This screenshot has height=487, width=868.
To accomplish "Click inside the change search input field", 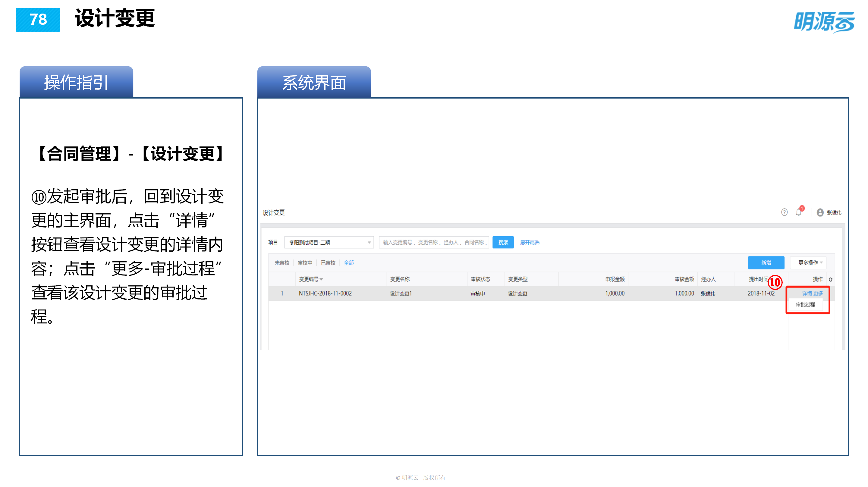I will point(435,242).
